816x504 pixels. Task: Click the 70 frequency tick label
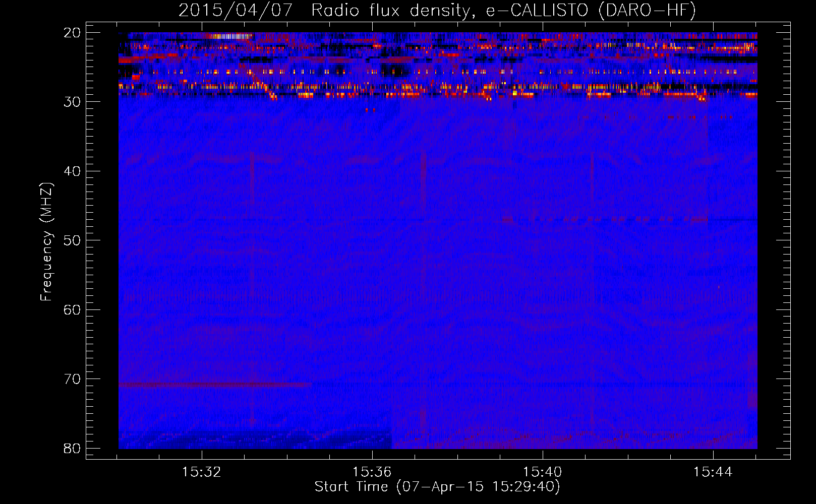pyautogui.click(x=72, y=379)
